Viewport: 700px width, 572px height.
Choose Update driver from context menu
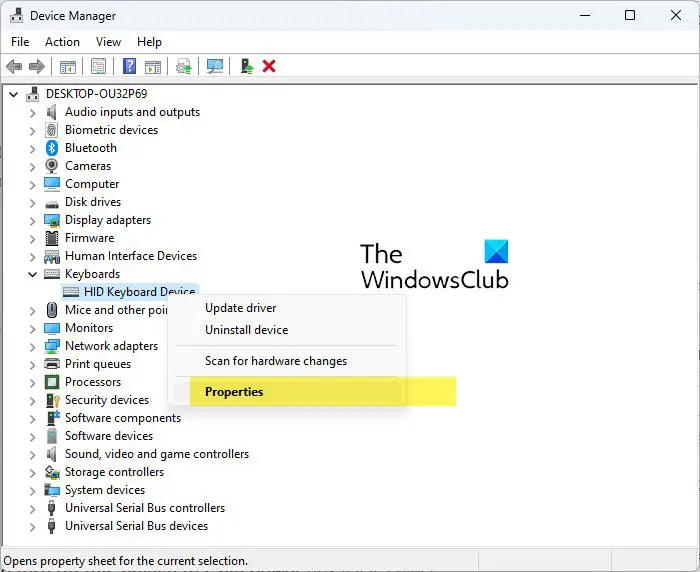point(287,308)
